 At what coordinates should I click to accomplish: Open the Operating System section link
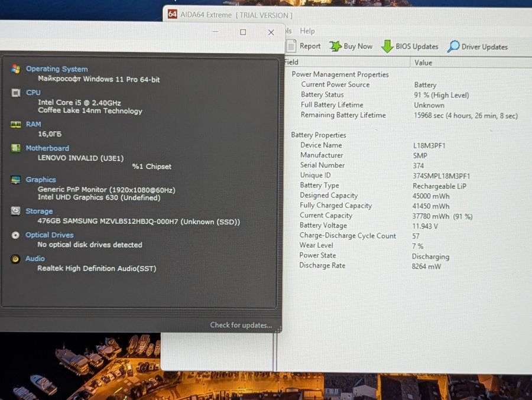click(x=57, y=69)
